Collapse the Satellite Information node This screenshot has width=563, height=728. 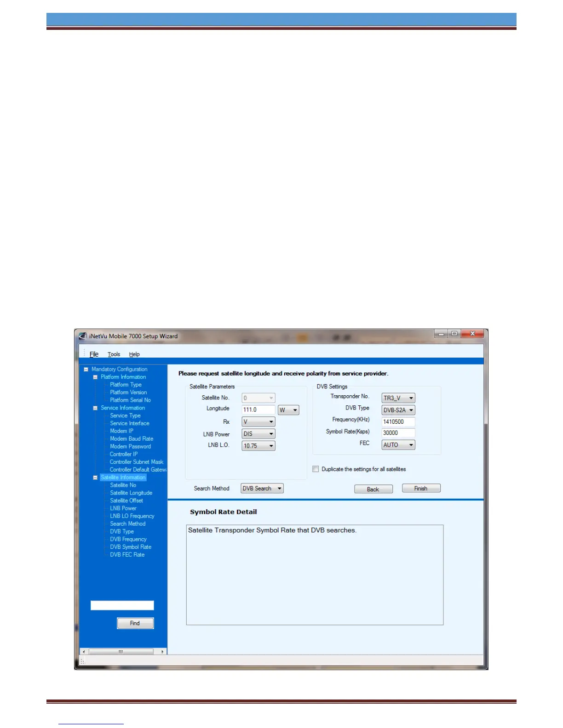tap(95, 478)
